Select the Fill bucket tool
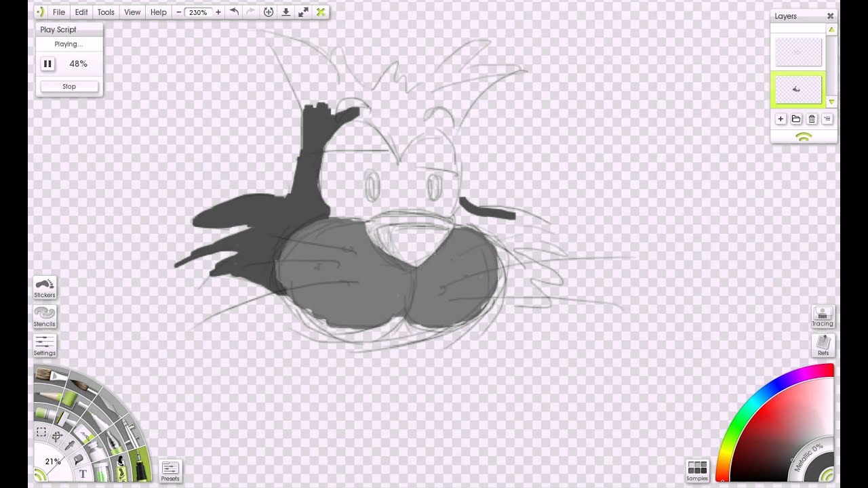Viewport: 868px width, 488px height. [x=79, y=460]
